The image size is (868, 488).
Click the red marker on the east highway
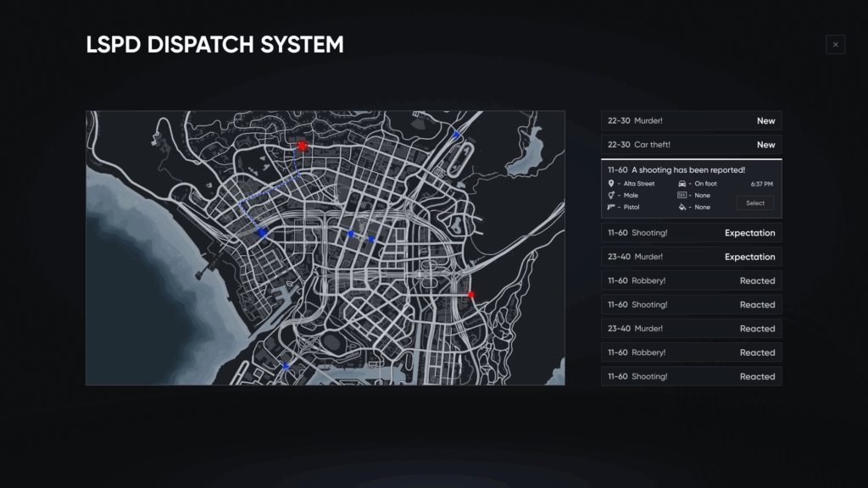coord(470,295)
